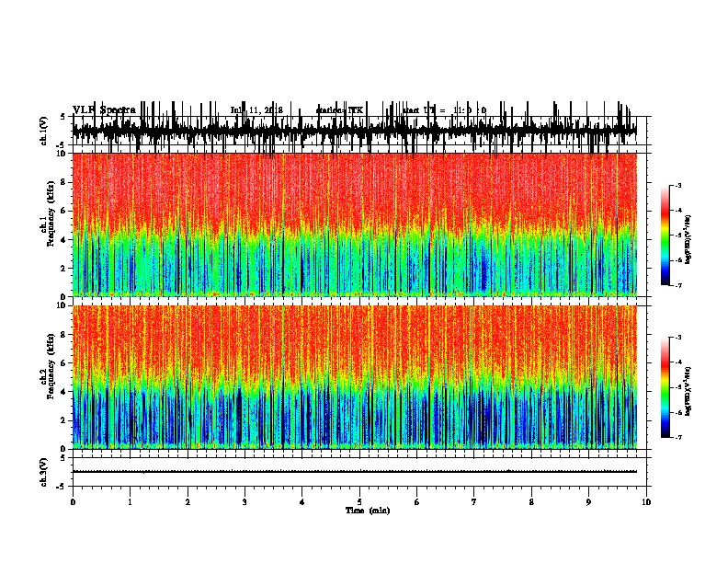Click the '6' kHz tick of ch.1 spectrogram
This screenshot has height=563, width=728.
tap(64, 211)
